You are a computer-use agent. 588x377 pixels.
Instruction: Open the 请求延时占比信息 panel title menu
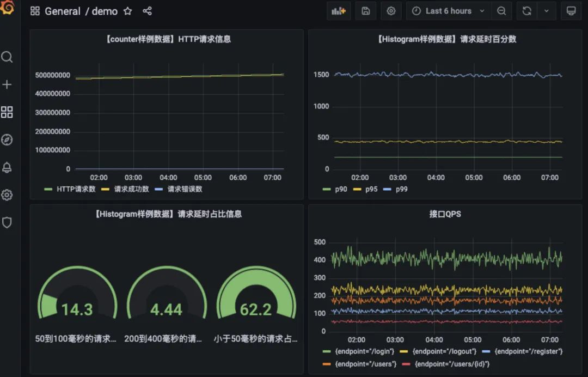click(x=167, y=214)
